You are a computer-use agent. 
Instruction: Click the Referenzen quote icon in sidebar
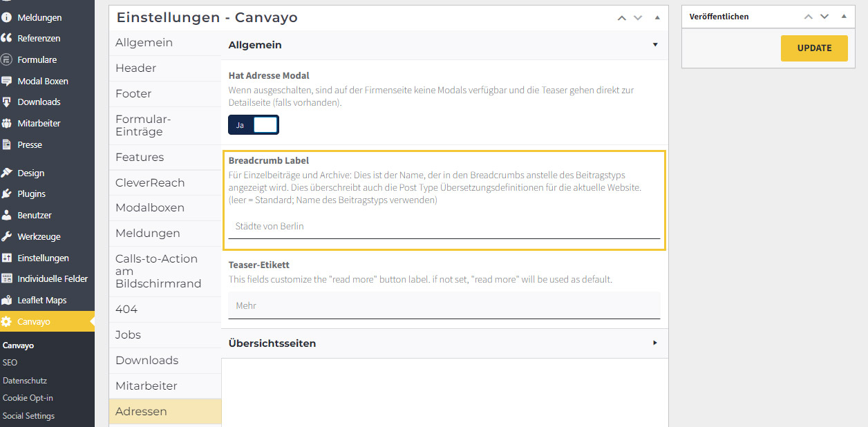7,39
